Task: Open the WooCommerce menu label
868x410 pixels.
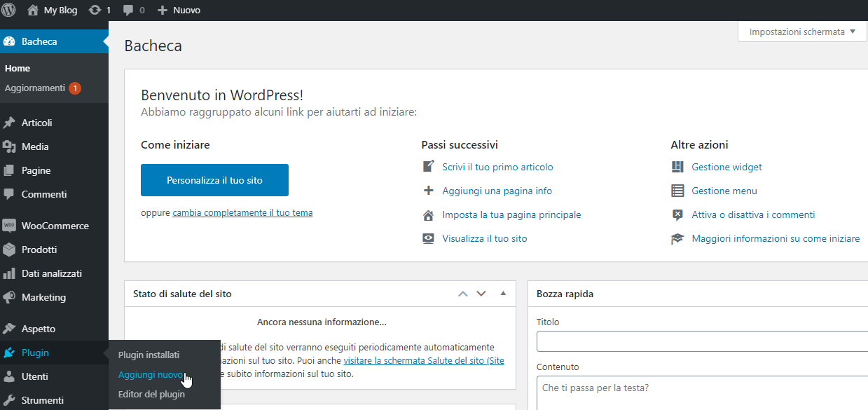Action: [x=55, y=226]
